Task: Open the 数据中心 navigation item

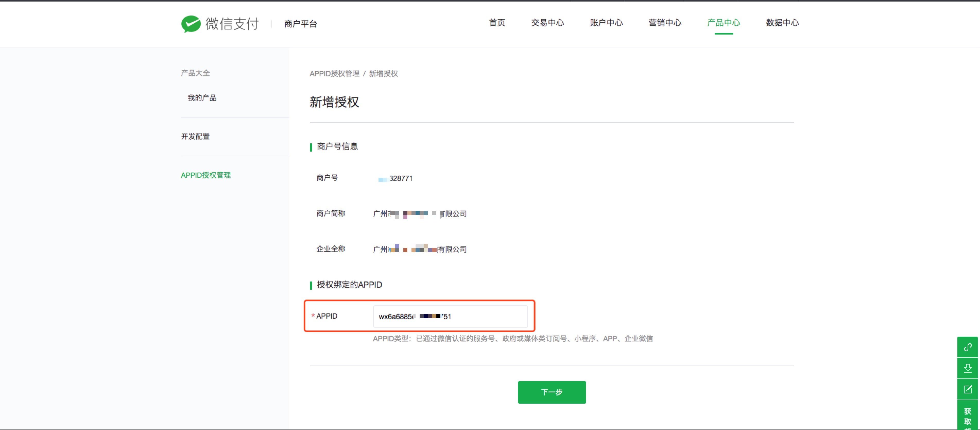Action: click(782, 23)
